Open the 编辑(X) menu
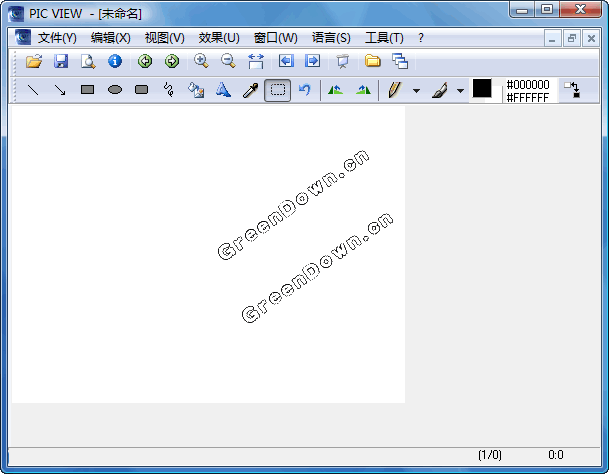Viewport: 609px width, 474px height. [111, 38]
